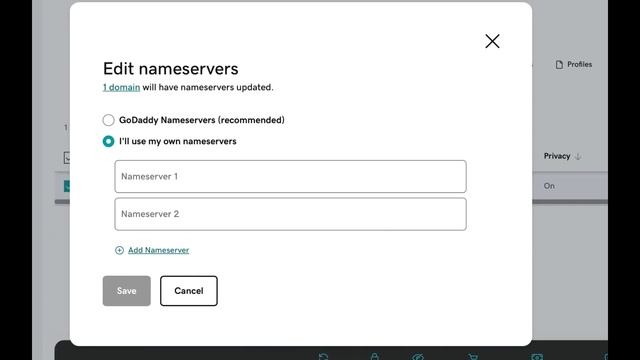Screen dimensions: 640x360
Task: Click the Add Nameserver link text
Action: [x=158, y=250]
